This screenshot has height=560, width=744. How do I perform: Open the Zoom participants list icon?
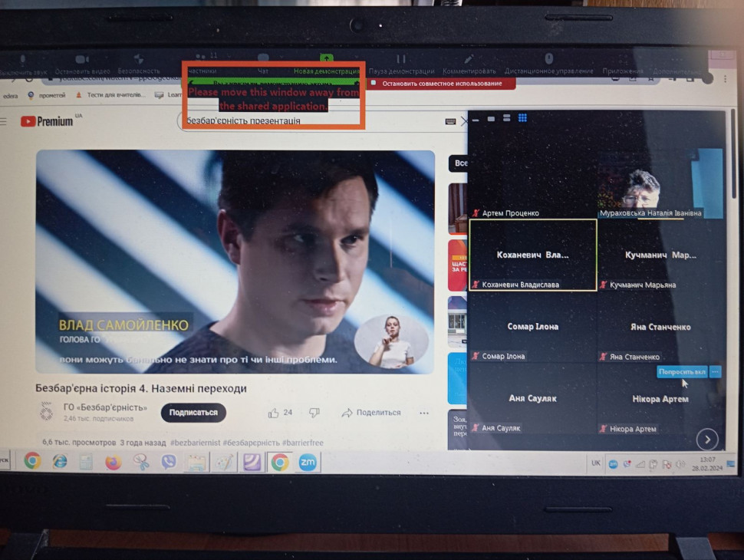[201, 57]
